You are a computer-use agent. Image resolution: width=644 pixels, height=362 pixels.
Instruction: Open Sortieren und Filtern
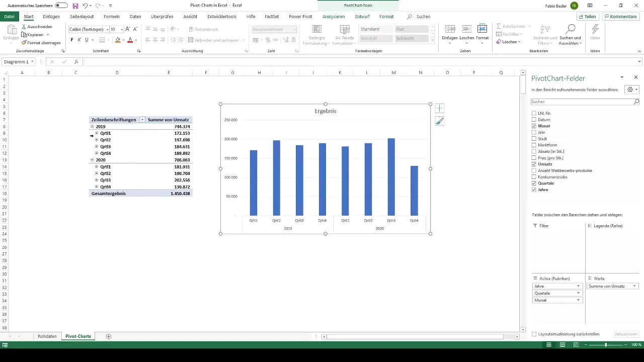545,35
